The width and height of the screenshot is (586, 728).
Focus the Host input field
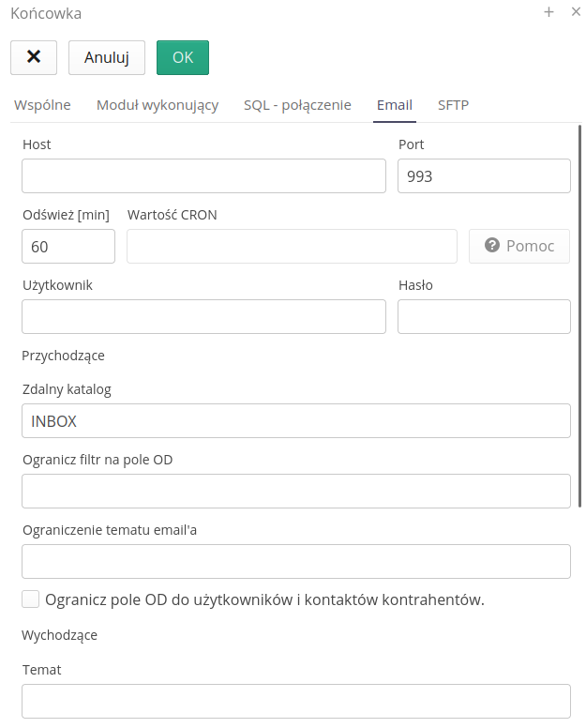203,175
